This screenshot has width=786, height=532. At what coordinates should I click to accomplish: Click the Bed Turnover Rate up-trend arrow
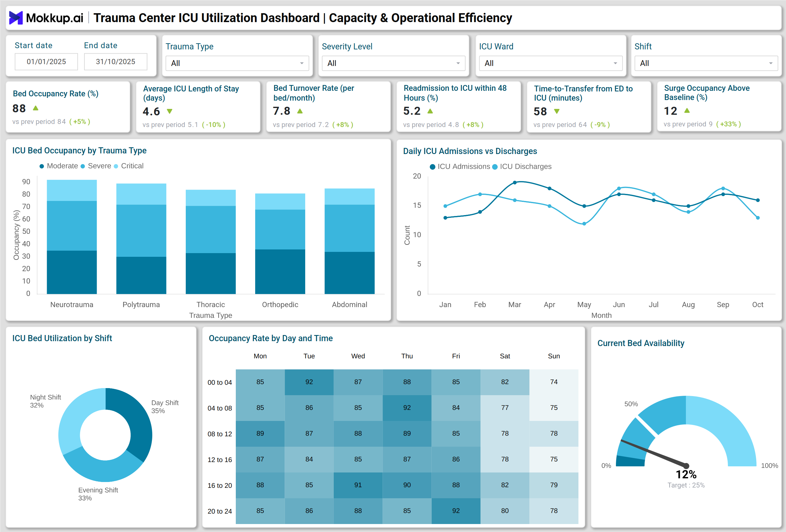pyautogui.click(x=300, y=111)
